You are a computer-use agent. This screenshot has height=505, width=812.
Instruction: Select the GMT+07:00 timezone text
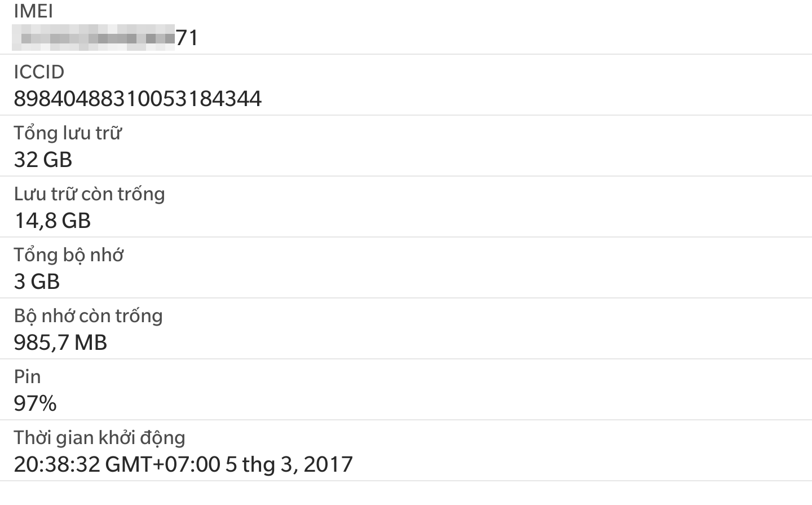(162, 464)
